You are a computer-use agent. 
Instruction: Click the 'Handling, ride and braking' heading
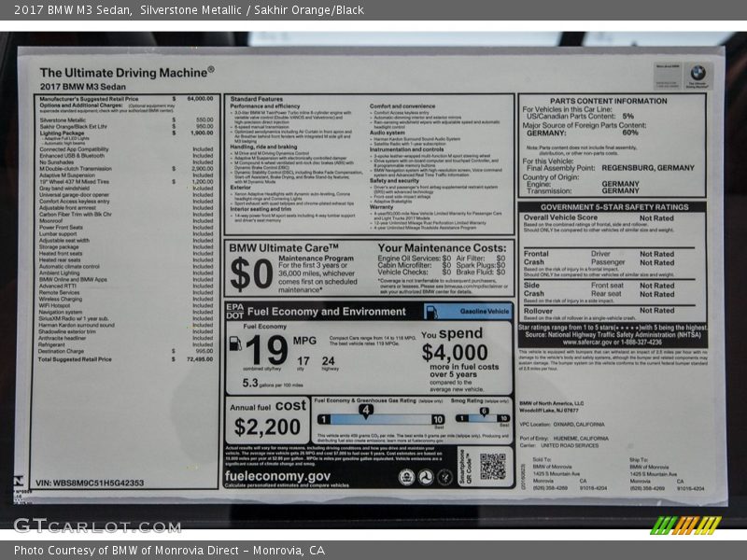pos(263,147)
